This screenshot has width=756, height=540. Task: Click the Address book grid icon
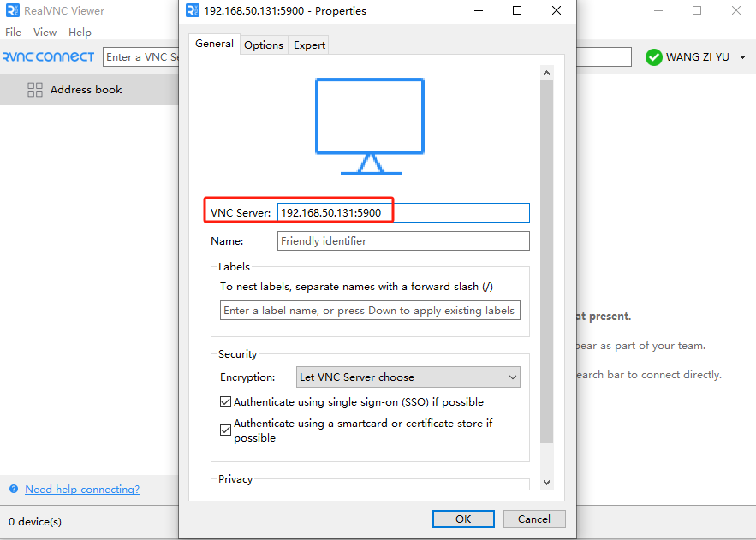[35, 90]
